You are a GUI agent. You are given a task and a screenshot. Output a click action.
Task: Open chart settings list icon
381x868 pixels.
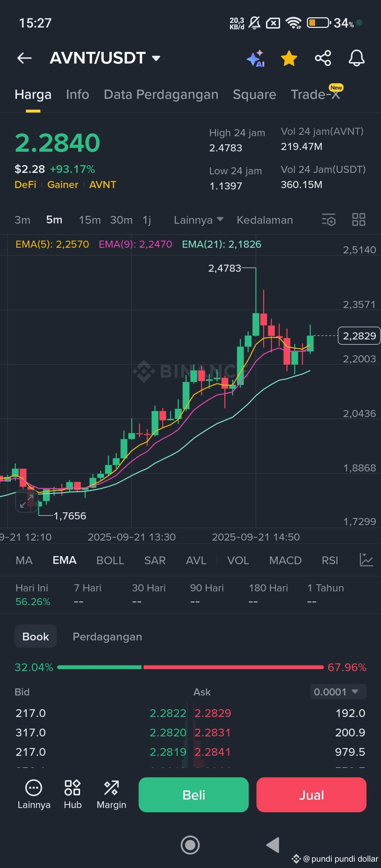click(x=328, y=220)
